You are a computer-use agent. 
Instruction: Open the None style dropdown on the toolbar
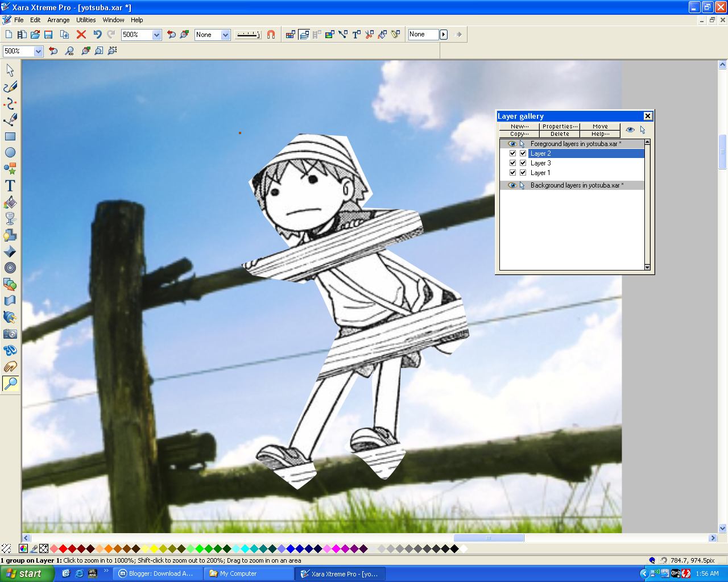pos(225,35)
